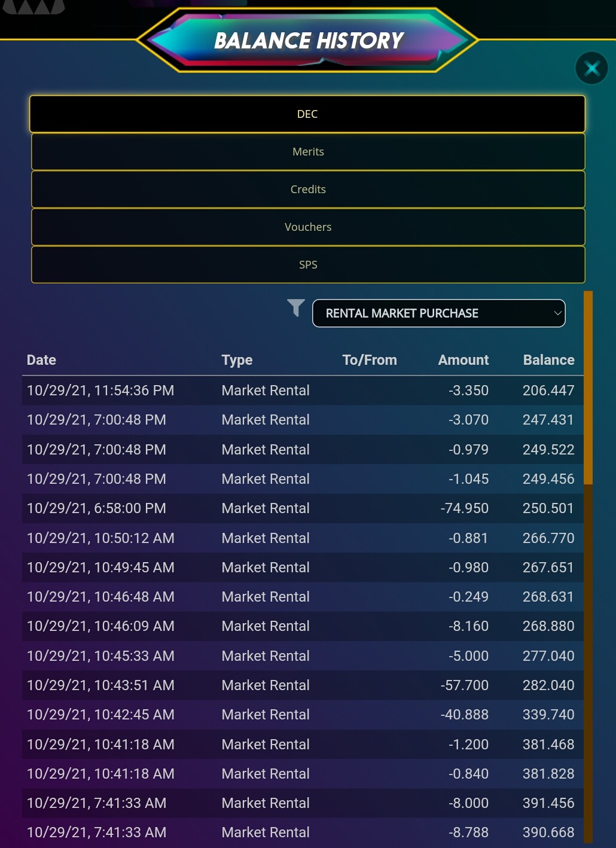Click the Balance History title banner
The width and height of the screenshot is (616, 848).
click(x=308, y=40)
